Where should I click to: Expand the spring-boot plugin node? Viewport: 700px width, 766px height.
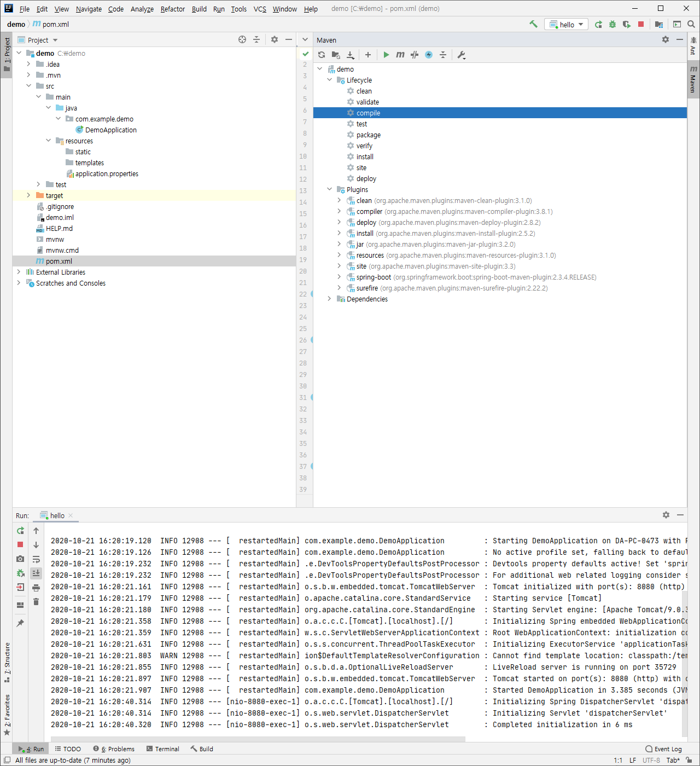(x=339, y=277)
